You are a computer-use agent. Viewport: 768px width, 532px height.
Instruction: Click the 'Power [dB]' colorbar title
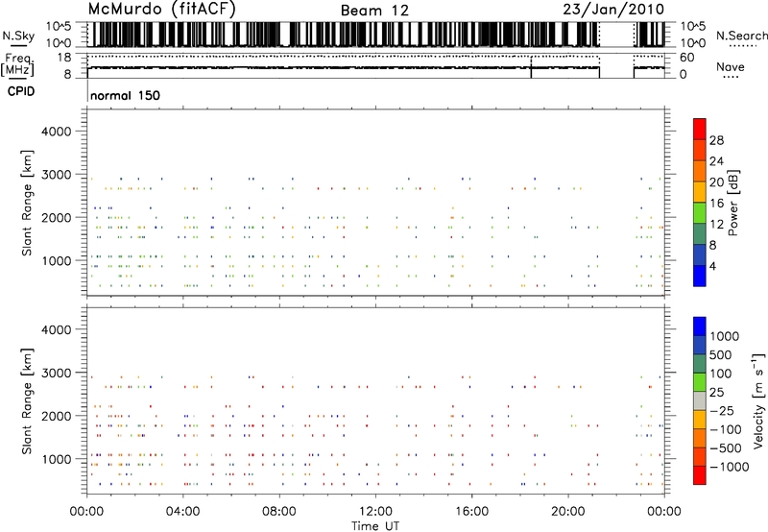[733, 203]
